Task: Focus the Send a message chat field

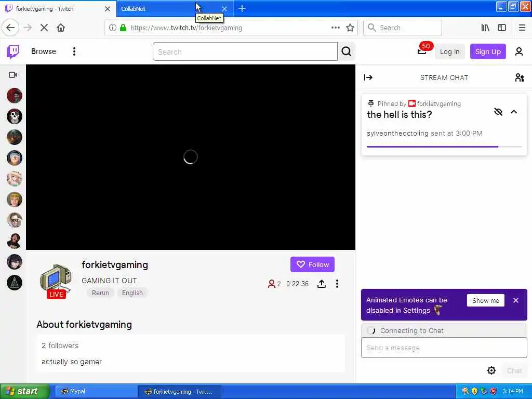Action: 444,348
